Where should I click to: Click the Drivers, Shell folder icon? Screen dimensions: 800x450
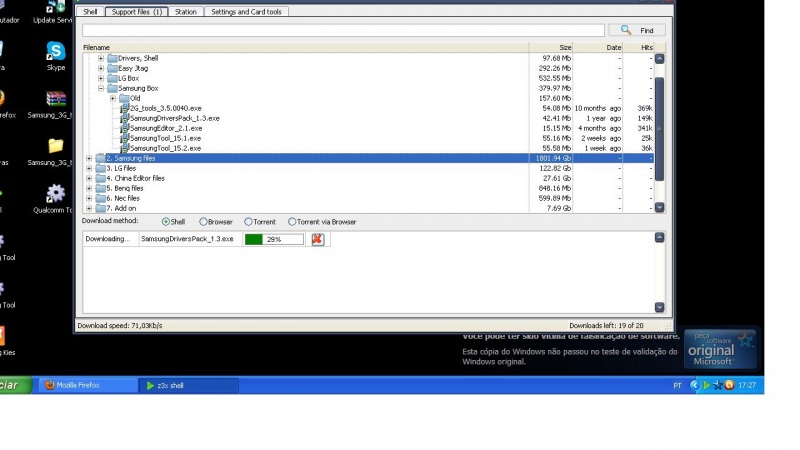point(112,58)
